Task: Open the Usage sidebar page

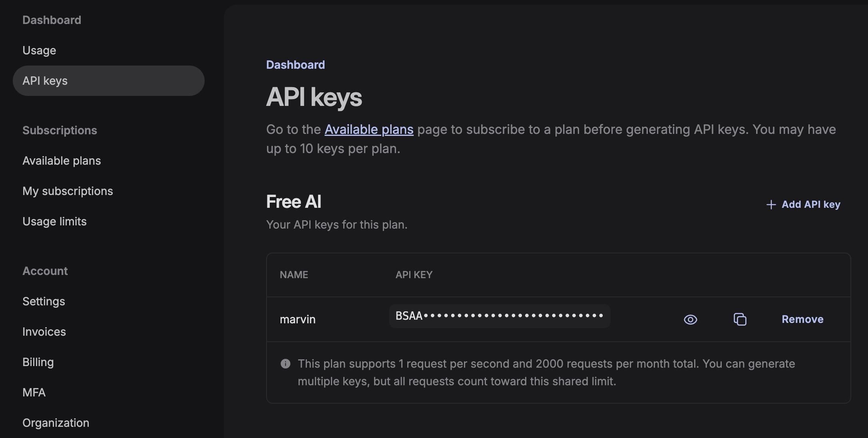Action: click(x=39, y=50)
